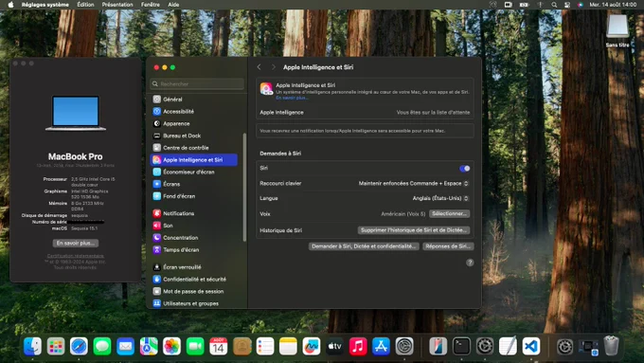
Task: Open Maps app from the Dock
Action: (x=149, y=346)
